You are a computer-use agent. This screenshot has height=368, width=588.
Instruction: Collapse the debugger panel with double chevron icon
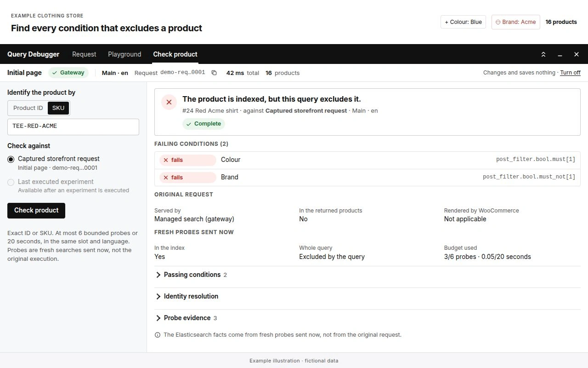[543, 54]
